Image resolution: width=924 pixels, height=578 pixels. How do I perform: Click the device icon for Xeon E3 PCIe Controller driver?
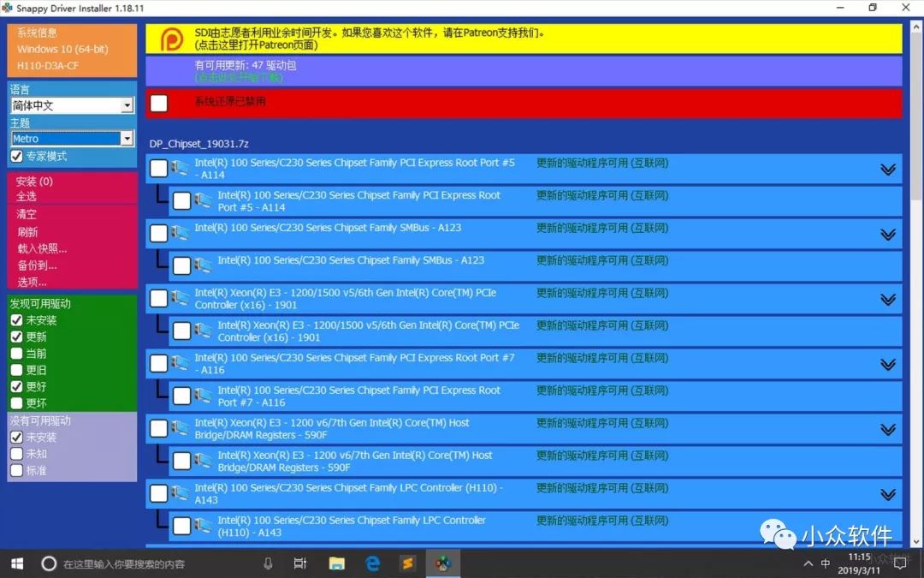tap(179, 298)
